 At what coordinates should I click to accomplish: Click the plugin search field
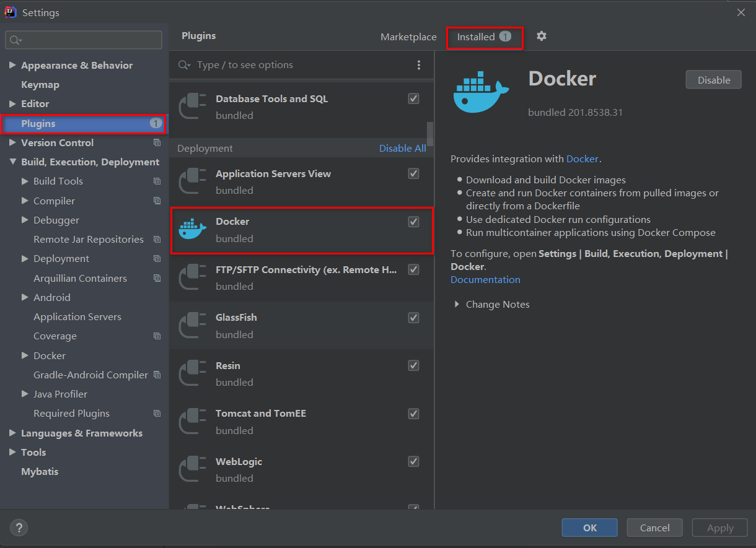[x=301, y=65]
